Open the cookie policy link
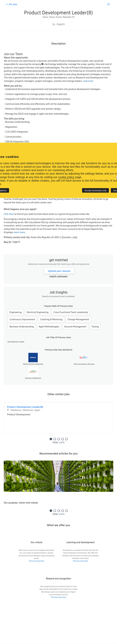This screenshot has width=117, height=644. tap(66, 177)
